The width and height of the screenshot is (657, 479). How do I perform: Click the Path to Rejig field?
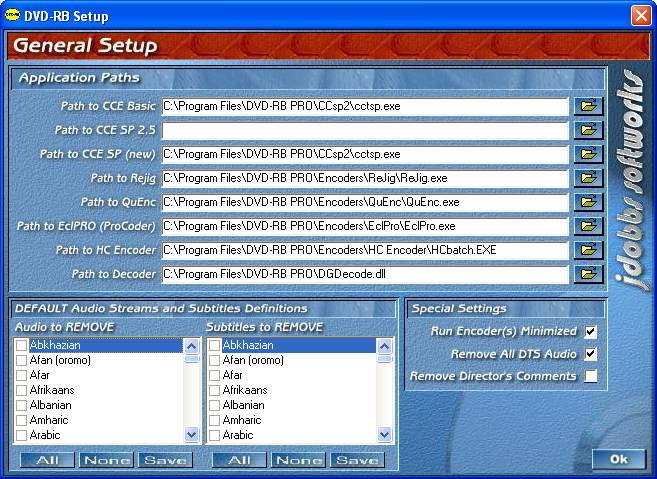pos(365,178)
